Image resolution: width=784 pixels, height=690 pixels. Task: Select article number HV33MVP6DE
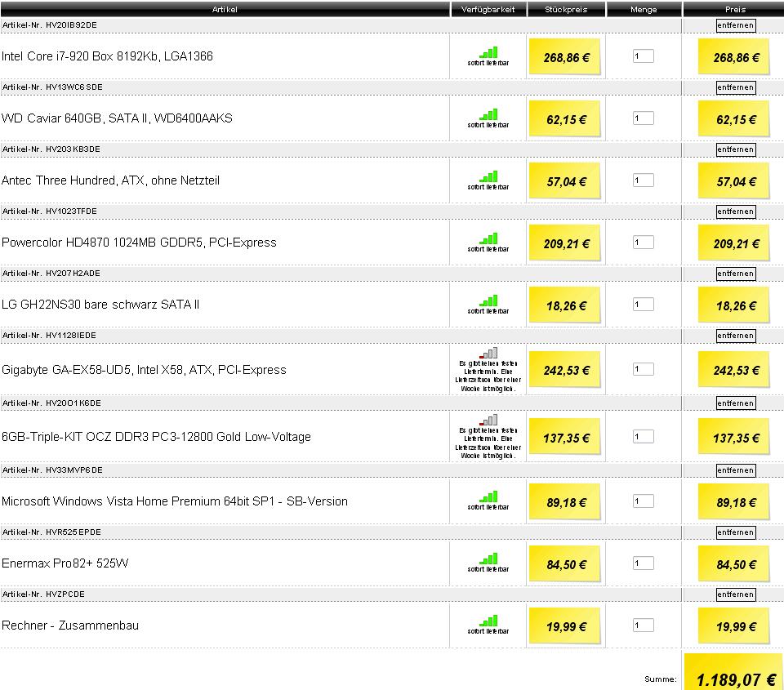[x=74, y=470]
